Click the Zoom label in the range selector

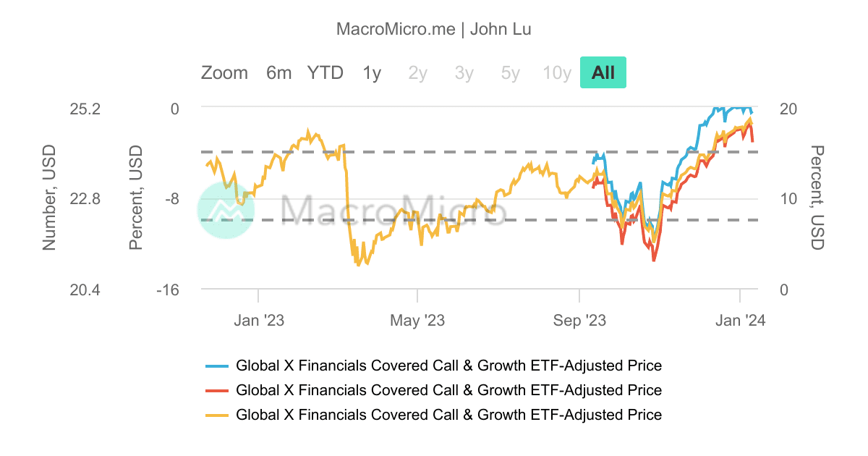(224, 72)
